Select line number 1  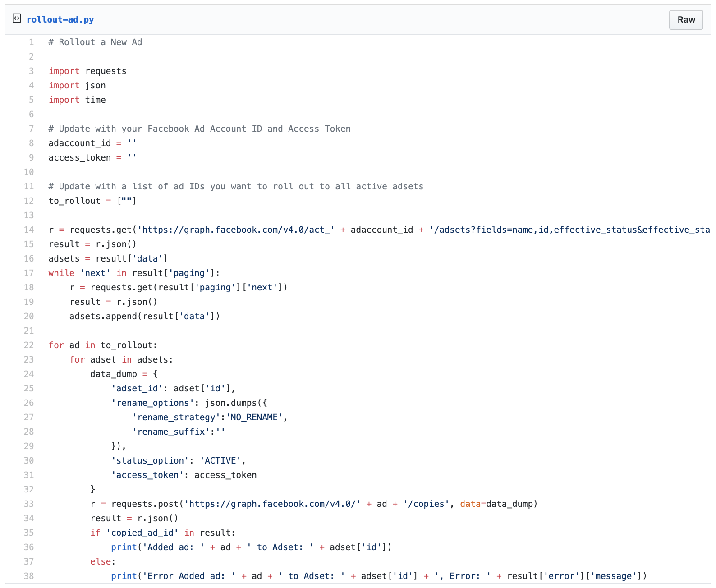pos(32,42)
